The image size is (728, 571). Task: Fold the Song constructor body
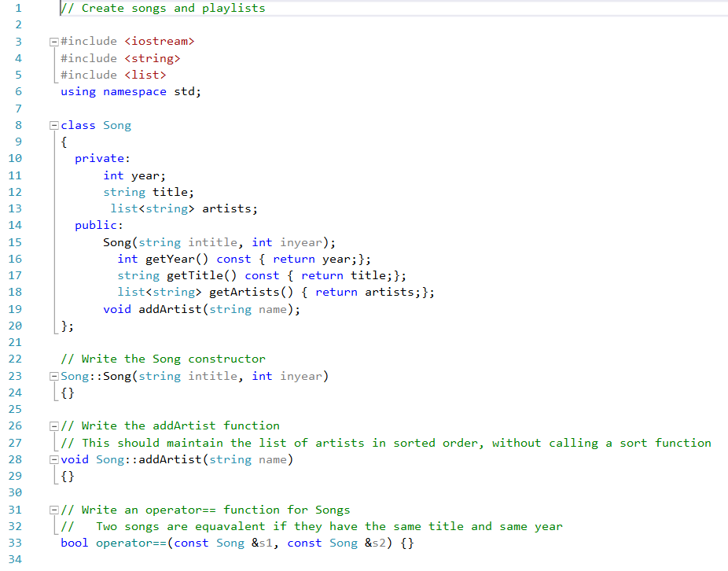53,376
